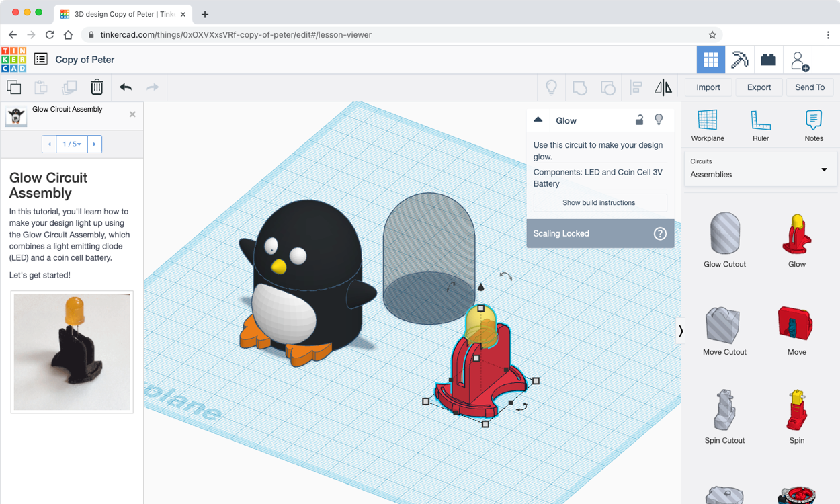This screenshot has height=504, width=840.
Task: Select the Ruler tool
Action: pos(760,126)
